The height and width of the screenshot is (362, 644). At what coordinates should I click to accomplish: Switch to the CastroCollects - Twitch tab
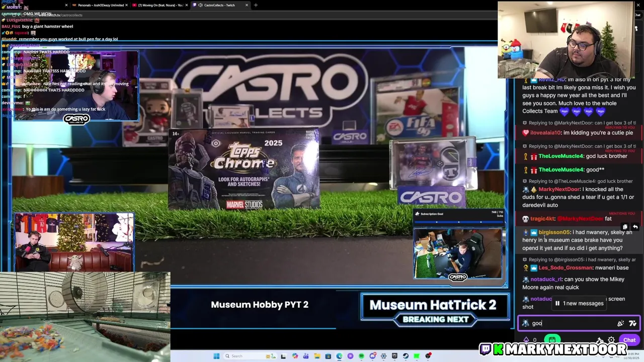pyautogui.click(x=219, y=5)
